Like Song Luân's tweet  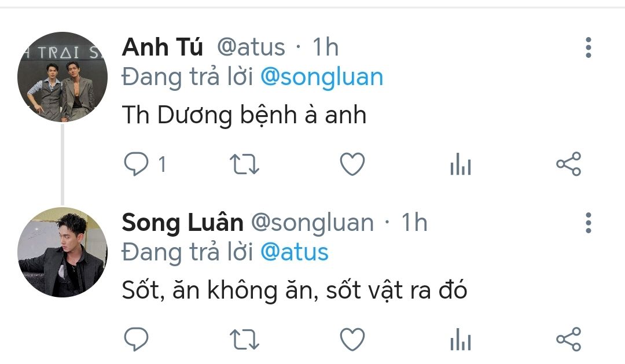coord(352,339)
